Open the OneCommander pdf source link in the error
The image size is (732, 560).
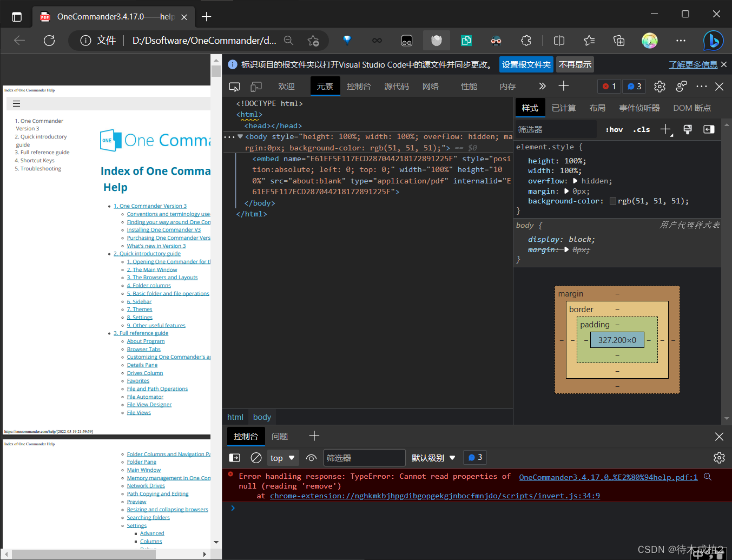[608, 477]
